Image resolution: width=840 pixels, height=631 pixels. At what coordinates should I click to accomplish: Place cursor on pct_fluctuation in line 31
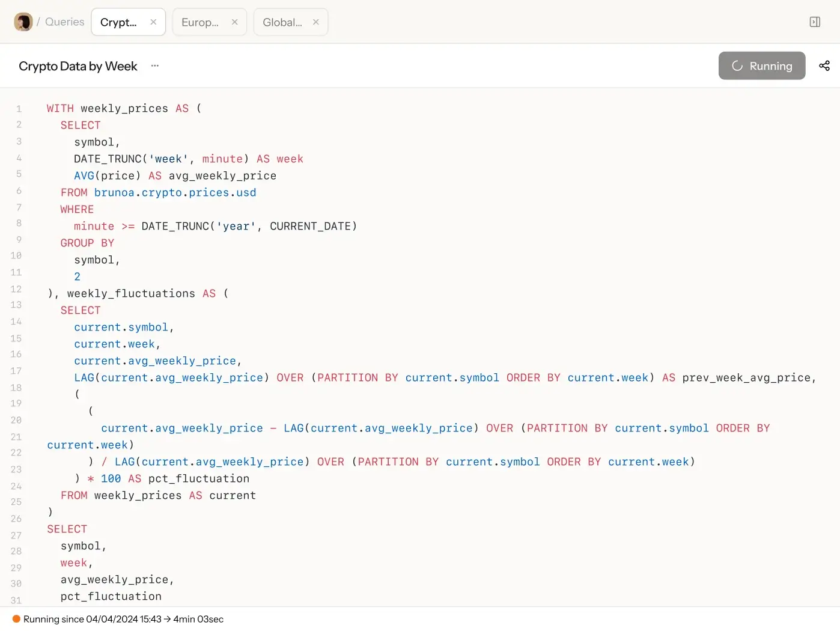[x=111, y=596]
